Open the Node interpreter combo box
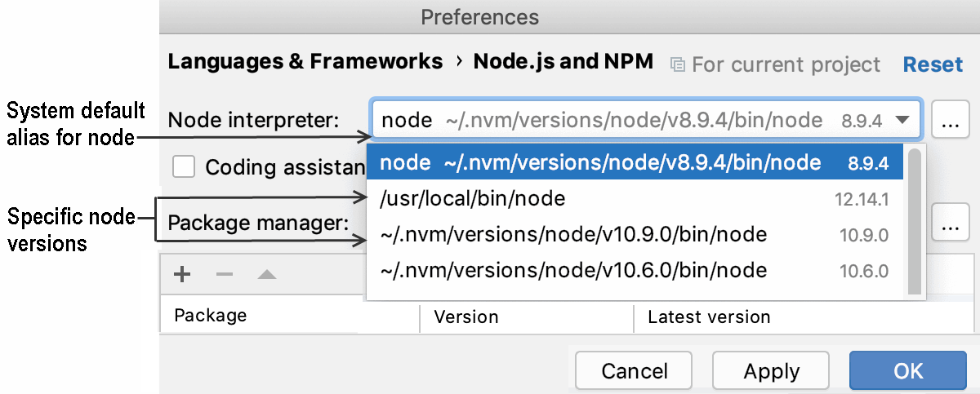This screenshot has width=980, height=394. pos(637,122)
